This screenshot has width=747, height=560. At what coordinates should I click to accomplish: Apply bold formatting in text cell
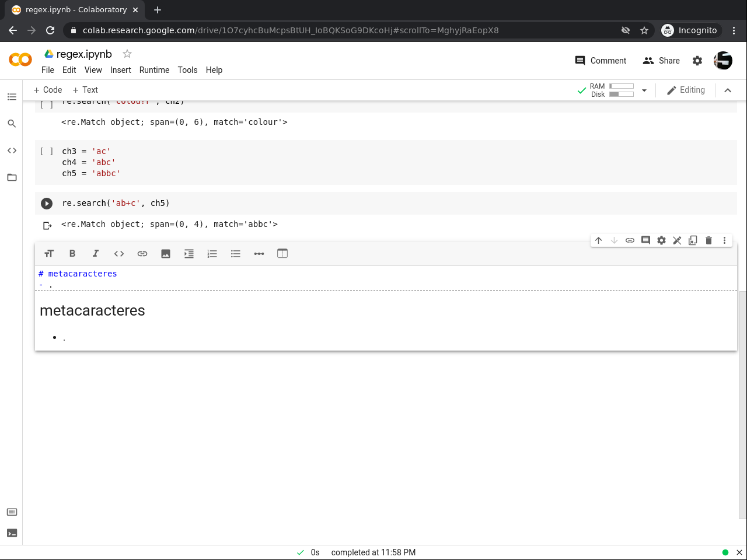tap(72, 254)
